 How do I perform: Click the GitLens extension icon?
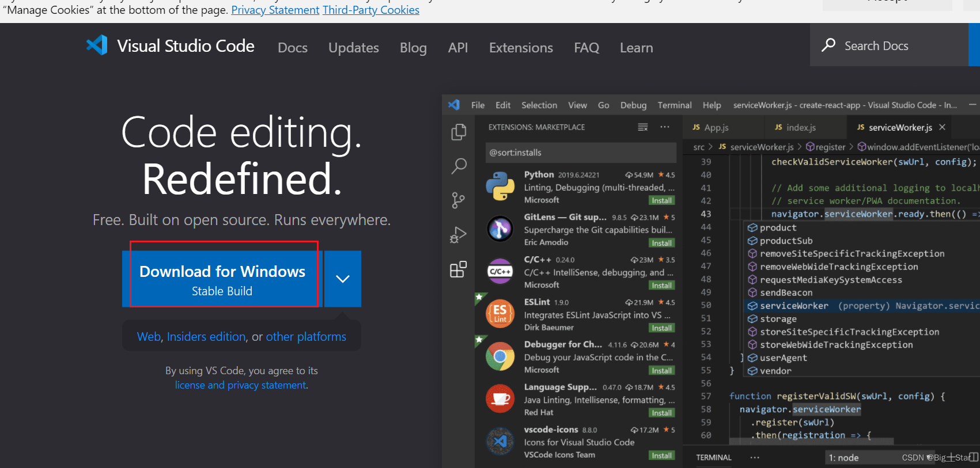coord(500,229)
